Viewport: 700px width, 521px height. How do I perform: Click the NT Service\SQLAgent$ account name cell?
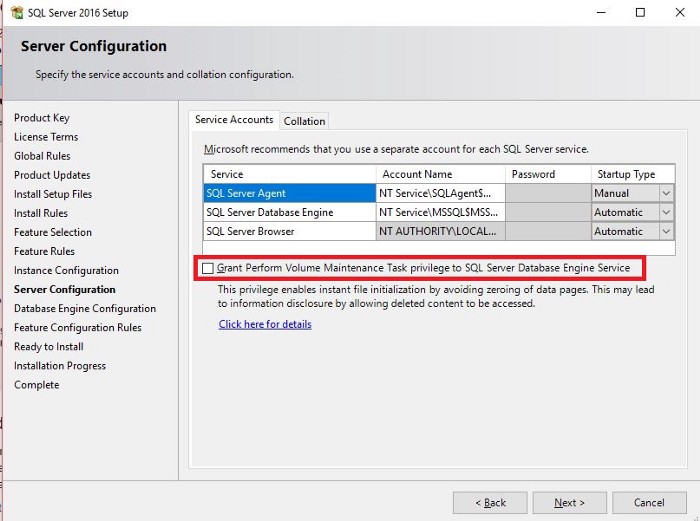point(441,193)
